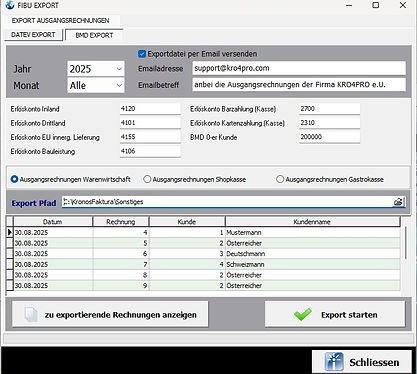Viewport: 417px width, 374px height.
Task: Click 'zu exportierende Rechnungen anzeigen' button
Action: (x=110, y=314)
